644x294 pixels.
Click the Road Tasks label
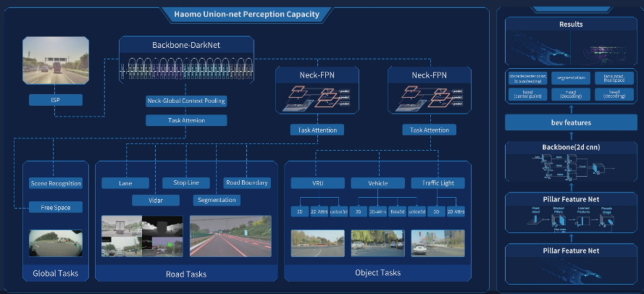click(186, 274)
